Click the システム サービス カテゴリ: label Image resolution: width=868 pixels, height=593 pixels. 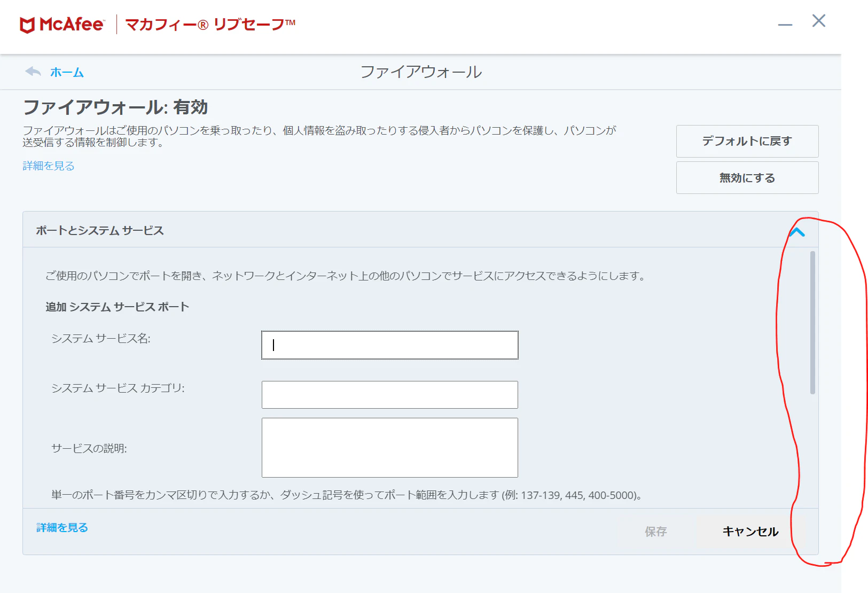pyautogui.click(x=118, y=388)
